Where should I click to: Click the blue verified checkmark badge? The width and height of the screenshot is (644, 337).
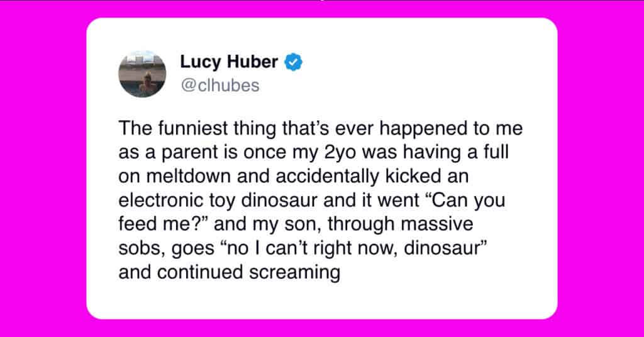[294, 62]
